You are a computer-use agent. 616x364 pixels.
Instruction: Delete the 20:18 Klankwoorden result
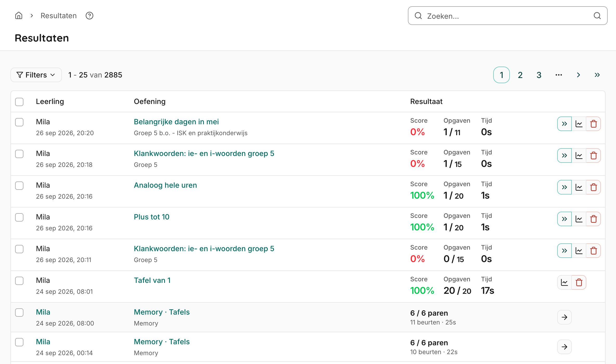click(594, 155)
